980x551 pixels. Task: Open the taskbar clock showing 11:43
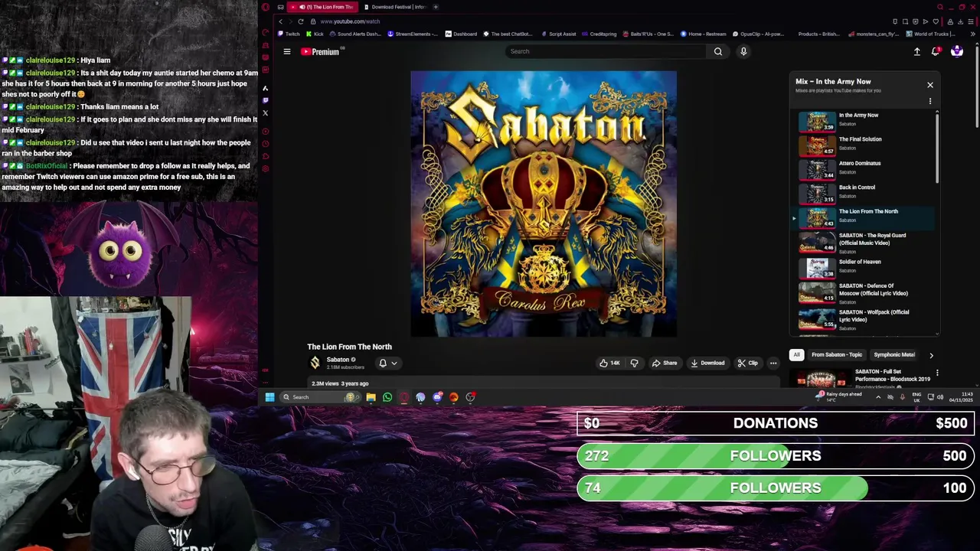961,396
